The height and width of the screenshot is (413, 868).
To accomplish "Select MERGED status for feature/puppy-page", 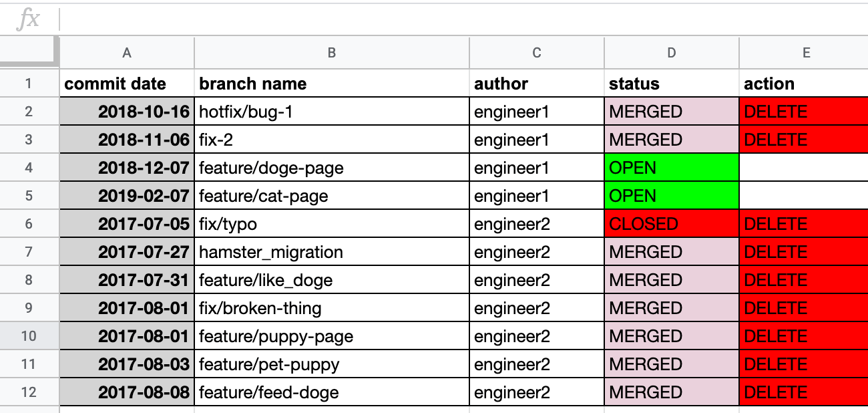I will [x=672, y=336].
